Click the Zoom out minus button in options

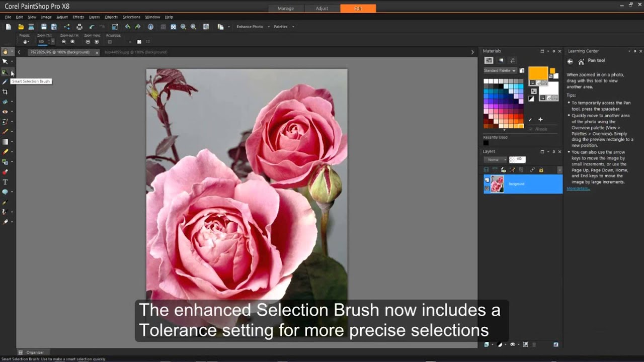pos(63,42)
